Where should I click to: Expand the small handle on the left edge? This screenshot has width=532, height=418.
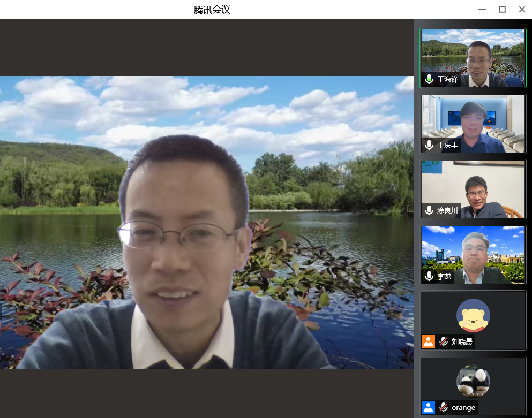pos(1,311)
